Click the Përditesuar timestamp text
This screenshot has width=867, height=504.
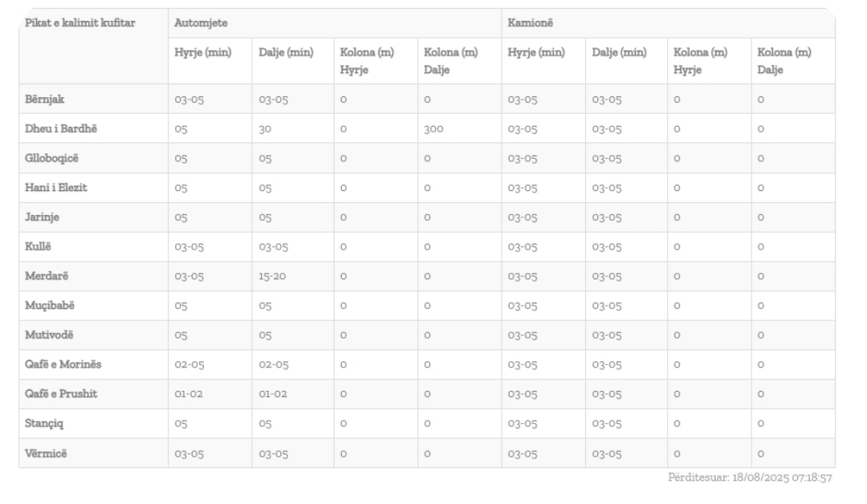coord(750,478)
